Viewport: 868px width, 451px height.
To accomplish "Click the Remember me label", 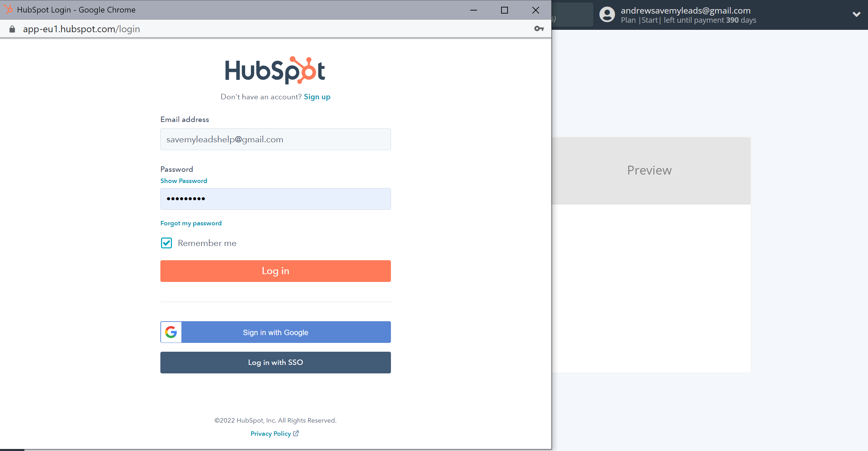I will [207, 243].
